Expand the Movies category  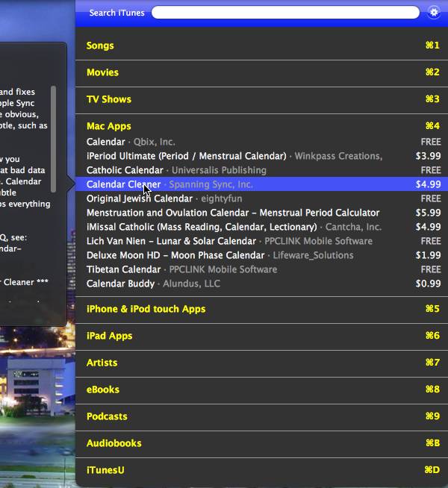(261, 72)
